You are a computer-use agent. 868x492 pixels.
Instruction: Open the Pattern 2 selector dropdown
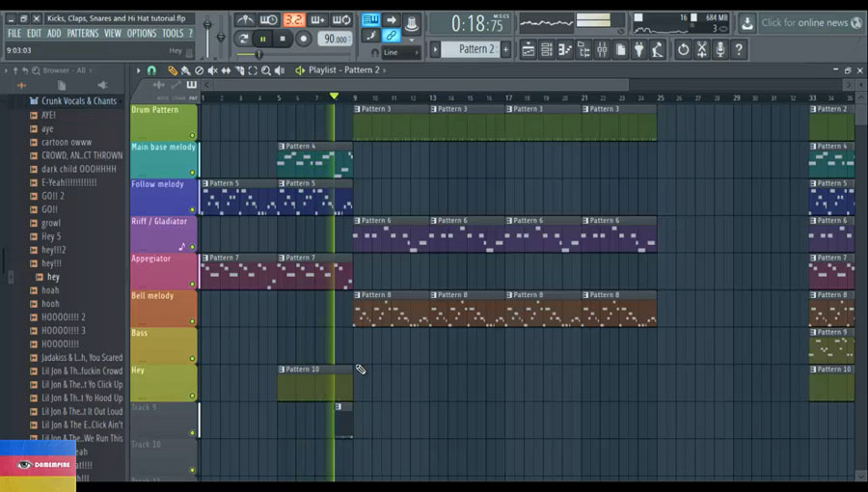473,49
